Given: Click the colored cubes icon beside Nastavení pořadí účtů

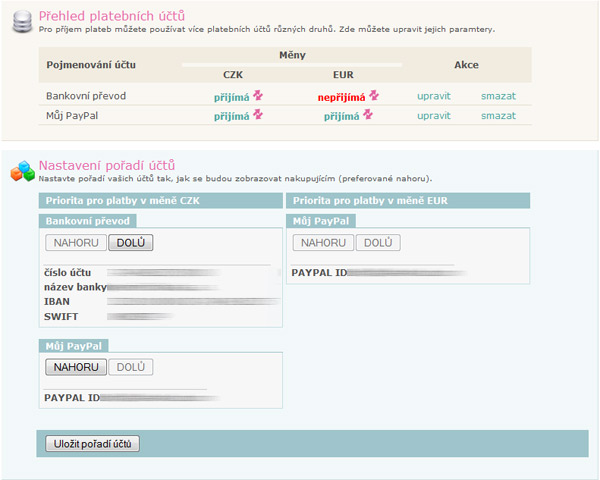Looking at the screenshot, I should click(x=22, y=171).
